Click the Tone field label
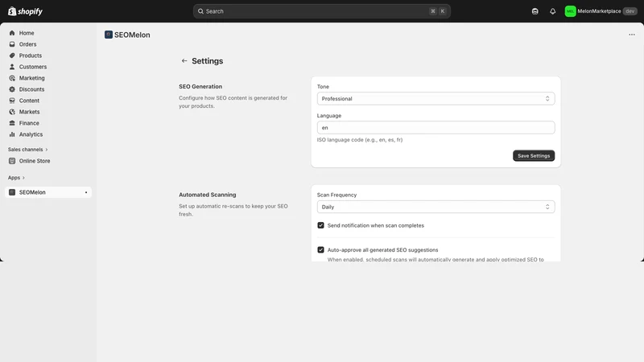 [323, 87]
